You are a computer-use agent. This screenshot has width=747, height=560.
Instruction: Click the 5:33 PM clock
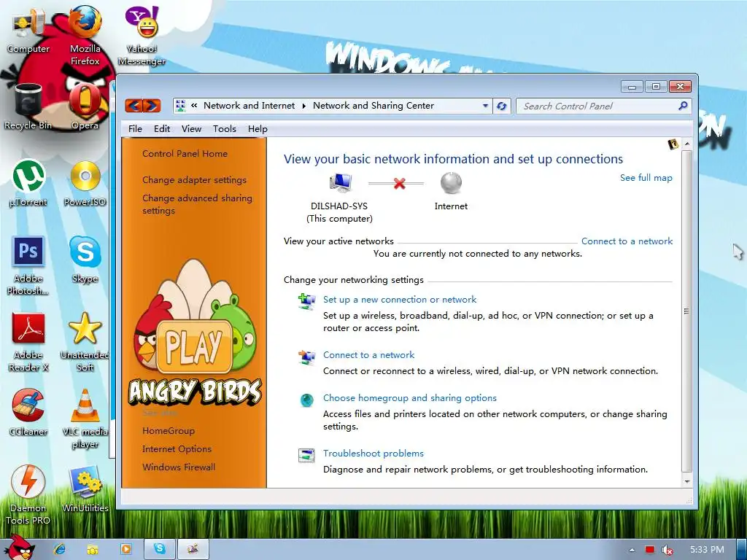tap(707, 550)
